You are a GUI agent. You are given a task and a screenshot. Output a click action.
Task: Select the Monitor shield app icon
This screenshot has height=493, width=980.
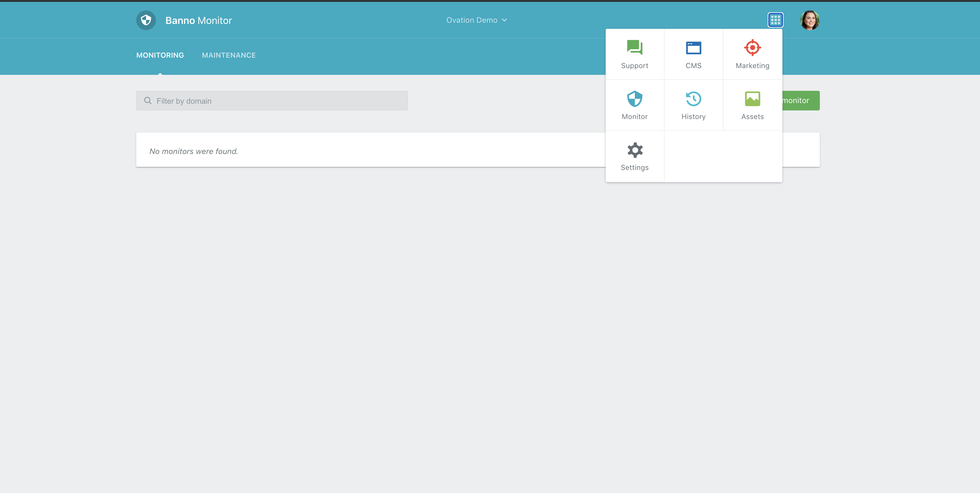point(634,99)
